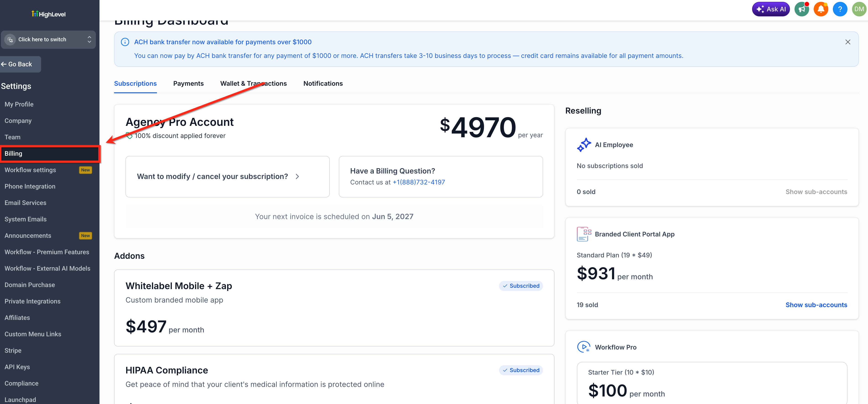Screen dimensions: 868x404
Task: Dismiss the ACH bank transfer banner
Action: pos(848,42)
